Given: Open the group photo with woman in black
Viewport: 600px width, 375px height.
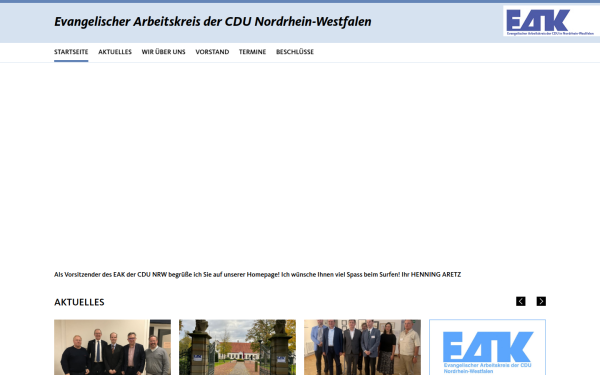Looking at the screenshot, I should coord(362,347).
